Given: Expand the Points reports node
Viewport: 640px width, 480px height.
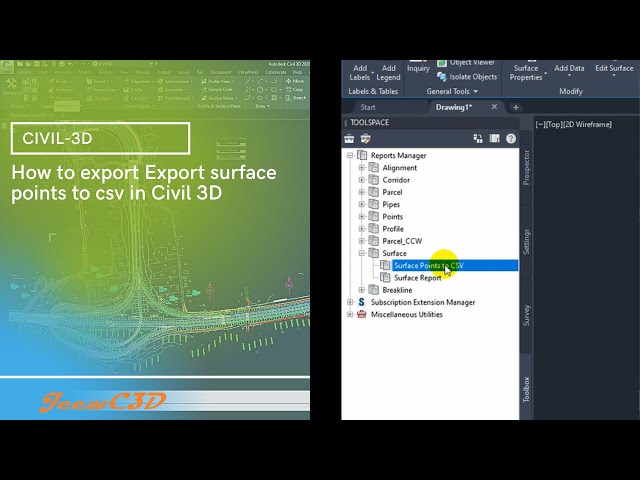Looking at the screenshot, I should 362,217.
